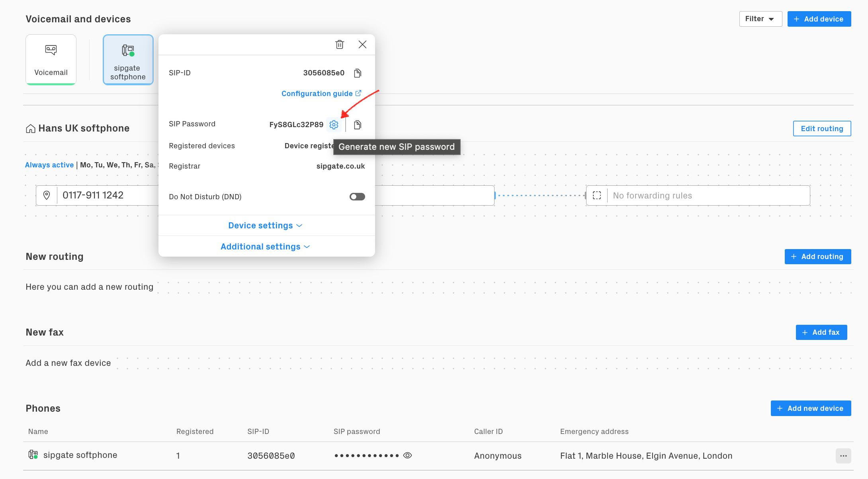Click the Hans UK softphone heading
Viewport: 868px width, 479px height.
coord(84,128)
